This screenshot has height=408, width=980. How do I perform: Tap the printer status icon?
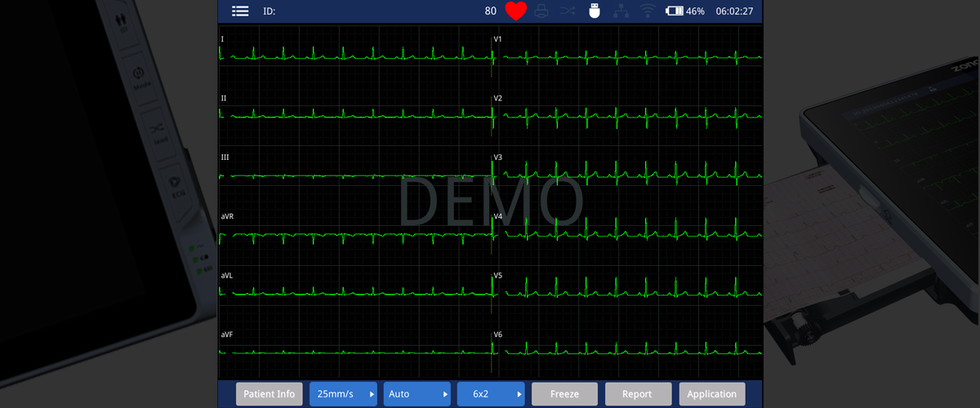(541, 11)
